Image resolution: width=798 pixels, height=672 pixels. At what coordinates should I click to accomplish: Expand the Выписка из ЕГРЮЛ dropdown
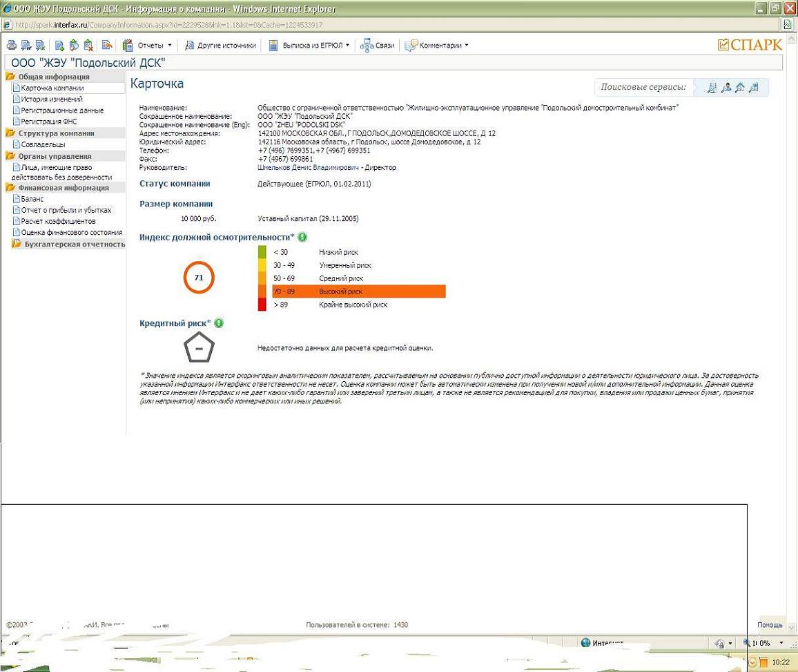(309, 46)
